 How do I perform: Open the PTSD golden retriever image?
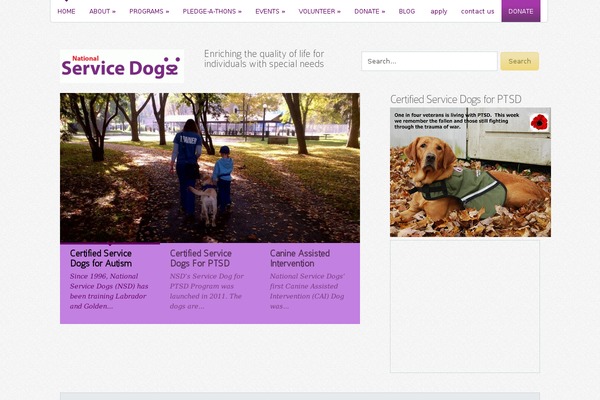[x=470, y=172]
